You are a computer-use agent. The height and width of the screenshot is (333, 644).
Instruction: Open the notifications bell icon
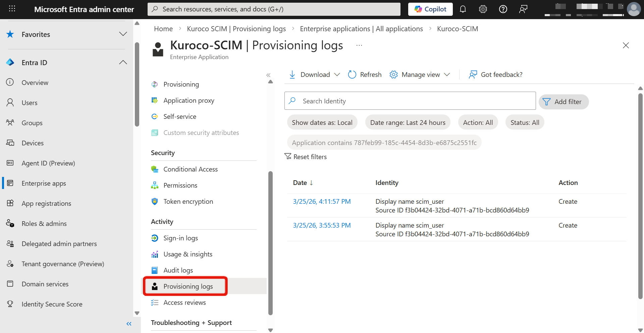[463, 9]
